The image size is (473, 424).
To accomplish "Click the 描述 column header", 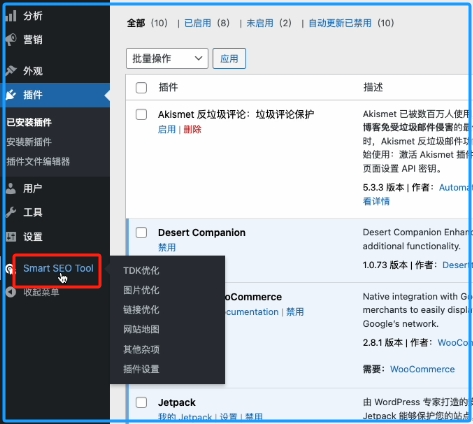I will (373, 87).
